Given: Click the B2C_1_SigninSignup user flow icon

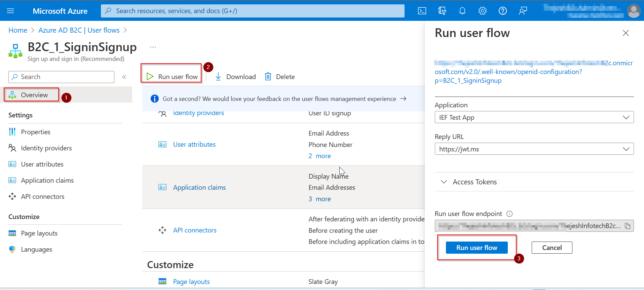Looking at the screenshot, I should tap(15, 51).
